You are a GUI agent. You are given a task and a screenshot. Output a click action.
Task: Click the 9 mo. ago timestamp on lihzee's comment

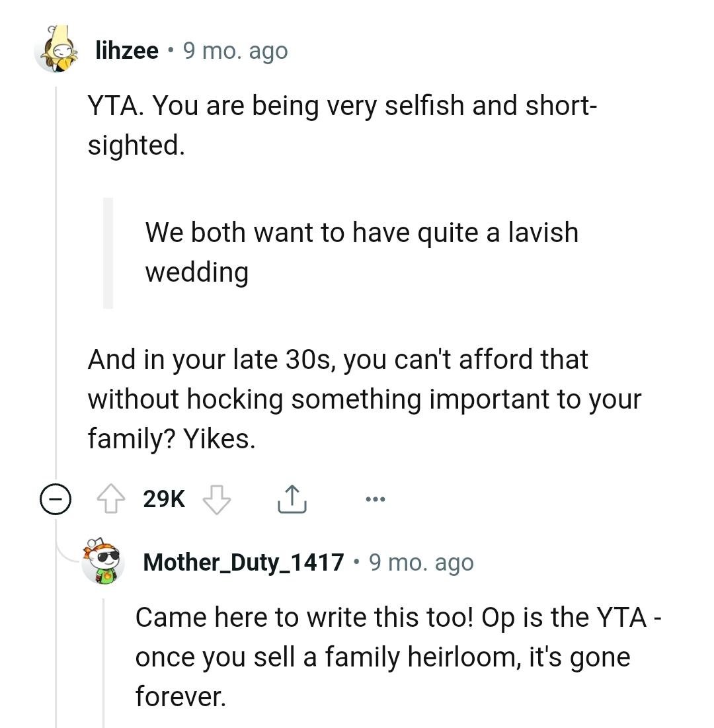pyautogui.click(x=236, y=50)
